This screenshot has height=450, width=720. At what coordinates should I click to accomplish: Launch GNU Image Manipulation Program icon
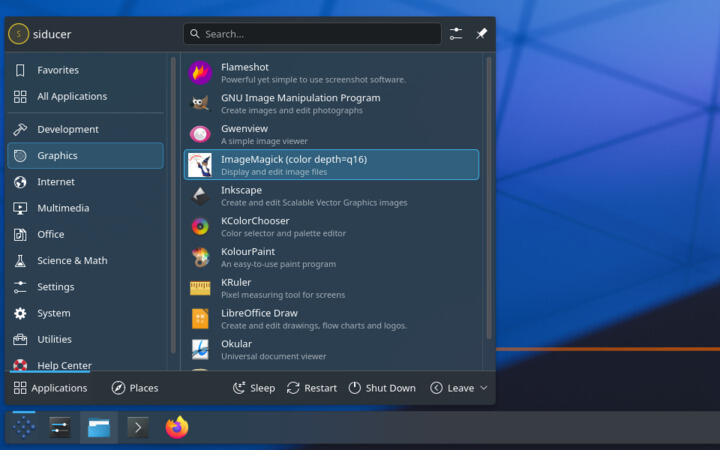tap(200, 103)
